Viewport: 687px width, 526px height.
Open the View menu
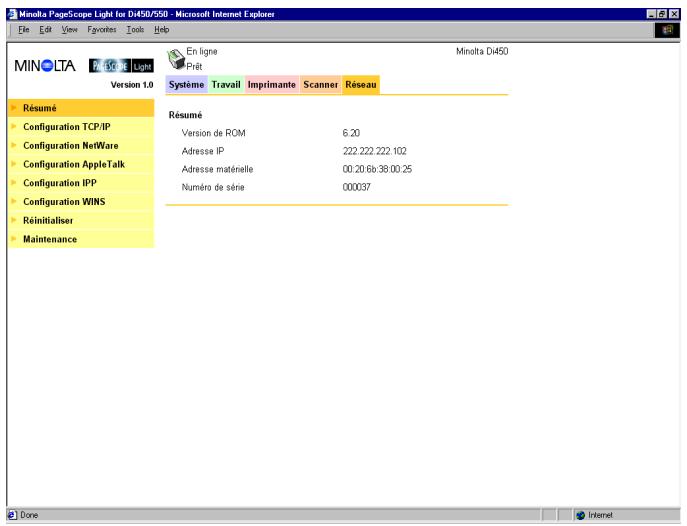(69, 29)
